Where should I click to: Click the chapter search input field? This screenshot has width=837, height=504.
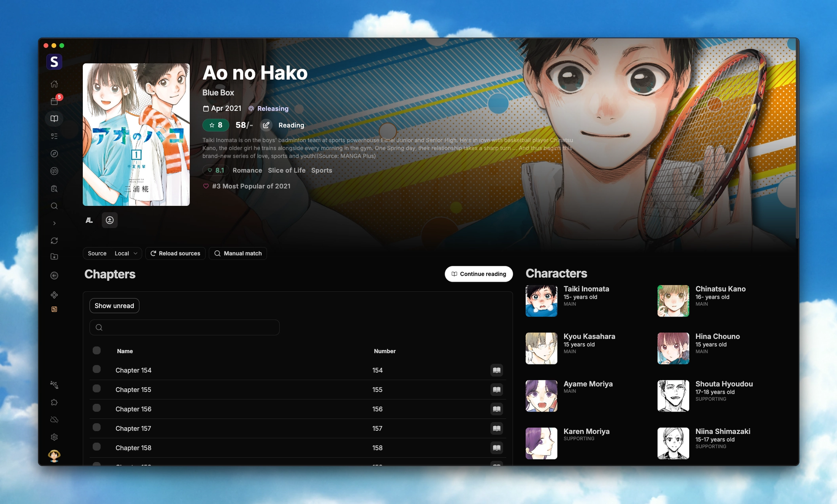[184, 327]
